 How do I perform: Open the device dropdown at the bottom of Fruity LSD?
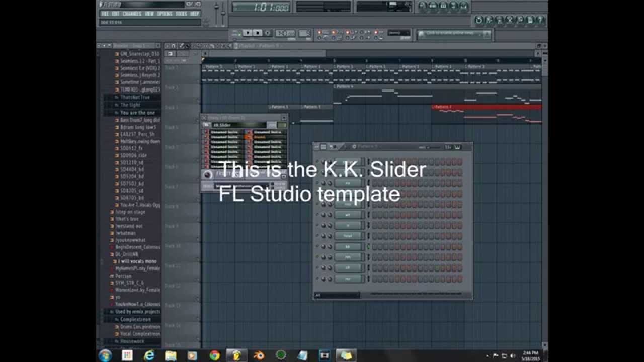244,185
